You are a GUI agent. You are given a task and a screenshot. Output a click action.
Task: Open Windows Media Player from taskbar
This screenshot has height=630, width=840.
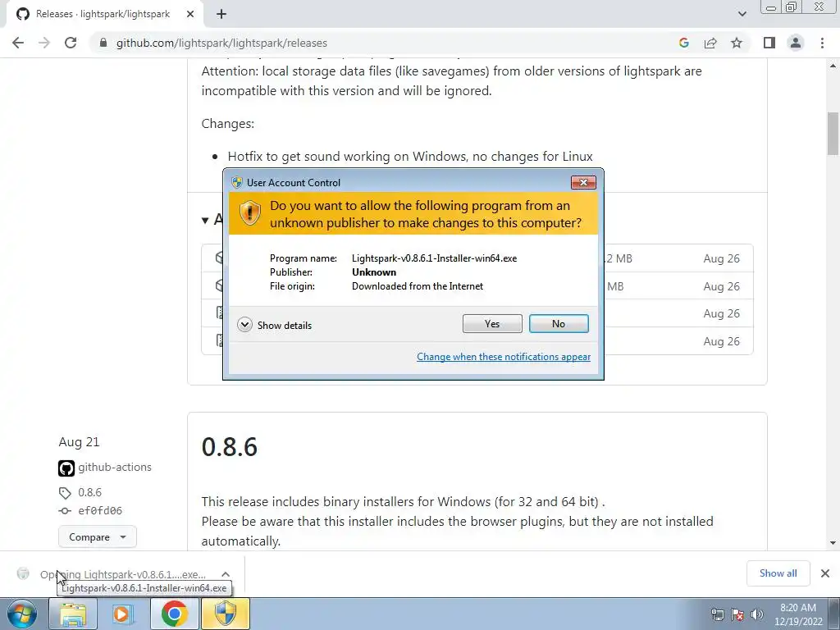pyautogui.click(x=123, y=614)
